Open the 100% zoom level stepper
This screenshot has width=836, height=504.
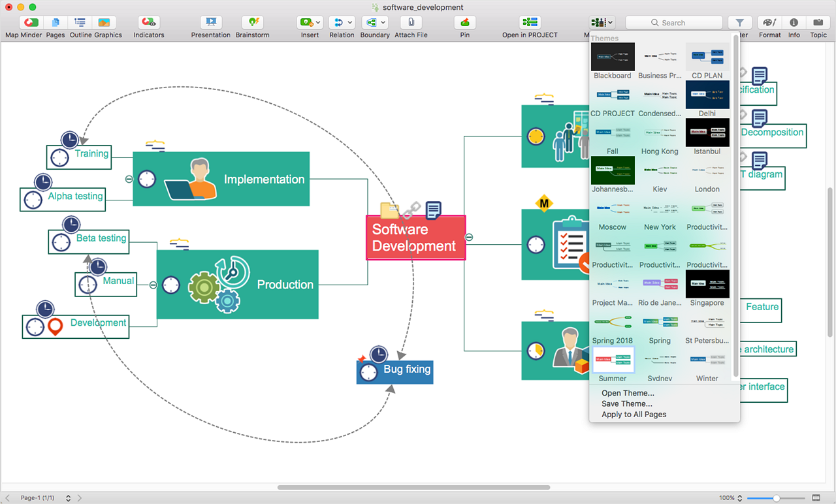[x=739, y=498]
